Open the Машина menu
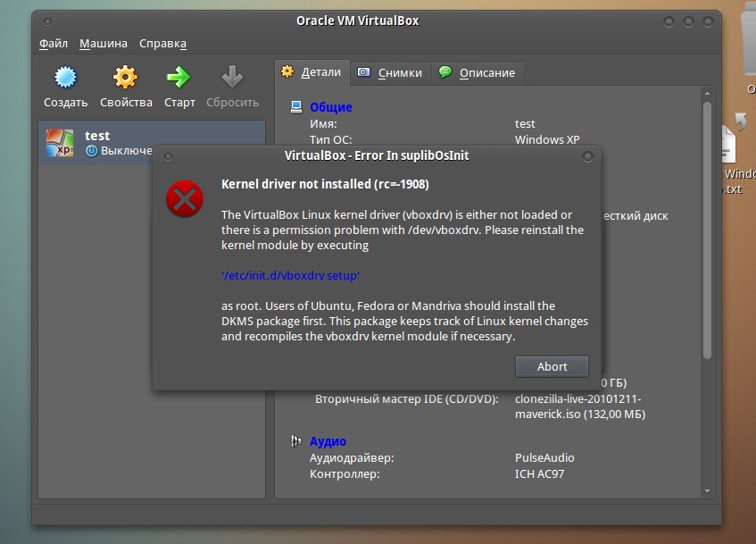This screenshot has height=544, width=756. [104, 44]
